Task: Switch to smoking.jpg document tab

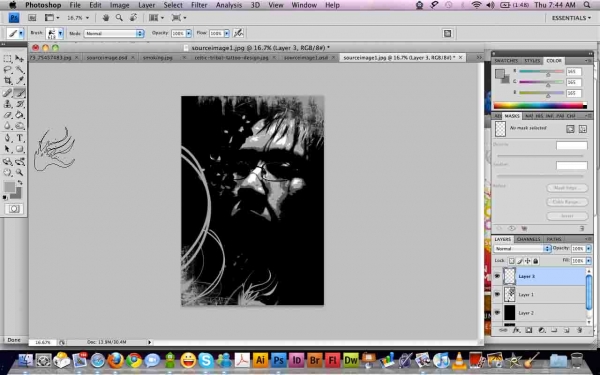Action: tap(158, 57)
